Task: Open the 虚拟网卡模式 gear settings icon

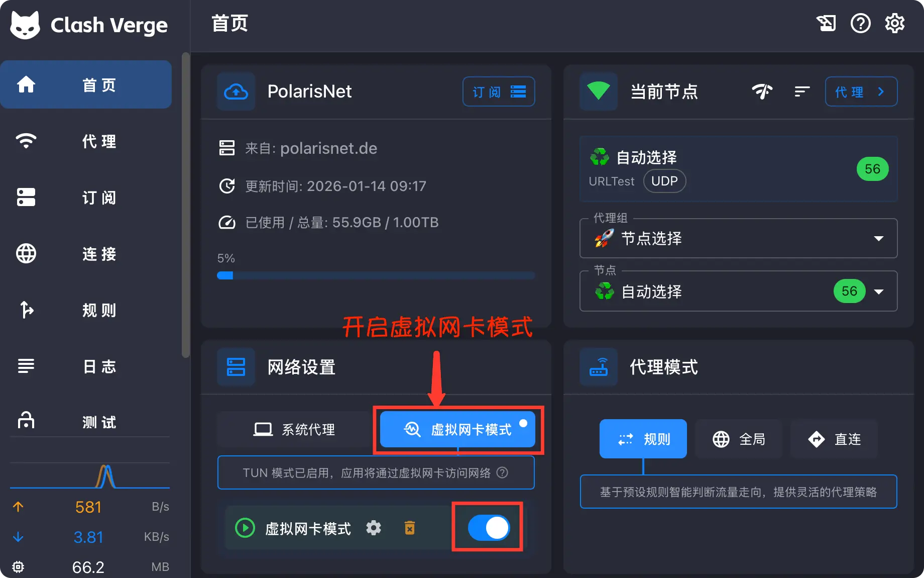Action: tap(374, 528)
